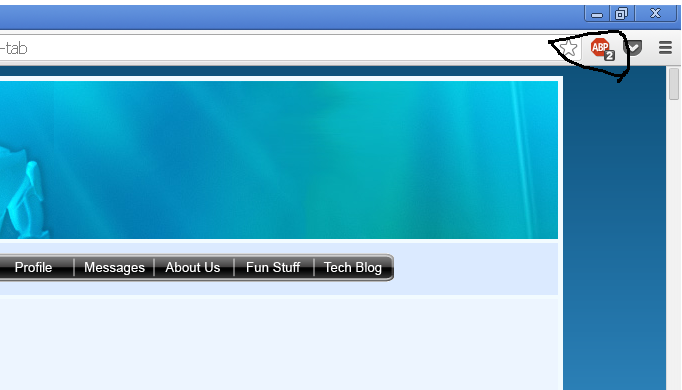Open the About Us section
Viewport: 682px width, 390px height.
[193, 267]
